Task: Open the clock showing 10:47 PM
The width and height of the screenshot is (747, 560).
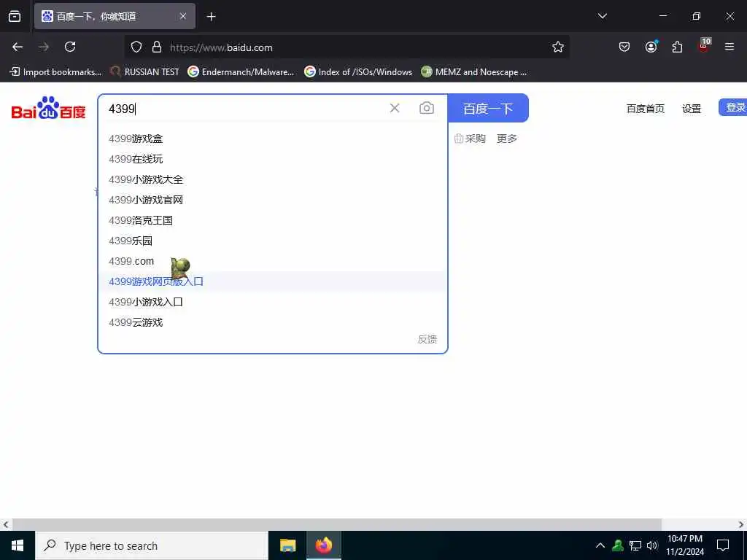Action: click(x=684, y=545)
